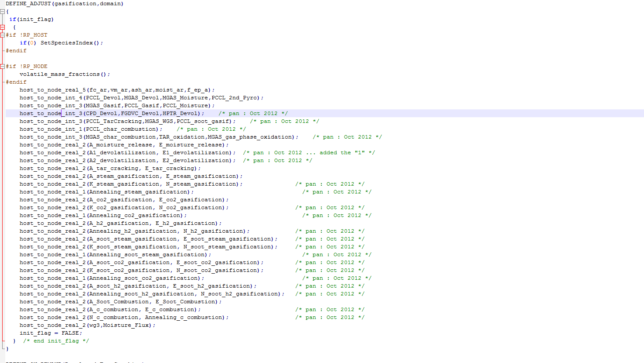This screenshot has width=644, height=363.
Task: Click the if(init_flag) statement
Action: (x=31, y=19)
